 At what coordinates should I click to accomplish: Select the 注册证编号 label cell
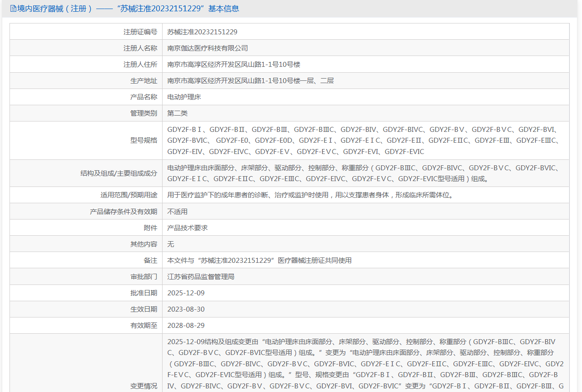[x=86, y=32]
